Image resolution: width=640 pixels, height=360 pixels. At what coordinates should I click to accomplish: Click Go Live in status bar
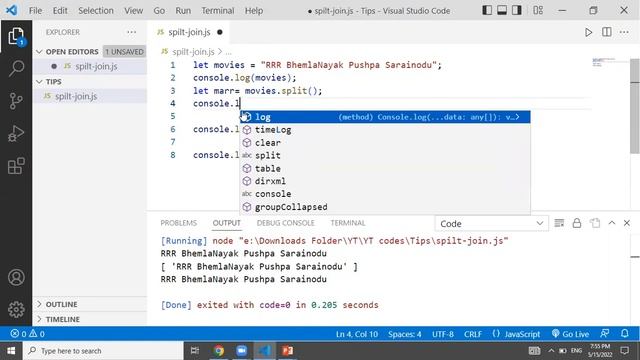[570, 334]
